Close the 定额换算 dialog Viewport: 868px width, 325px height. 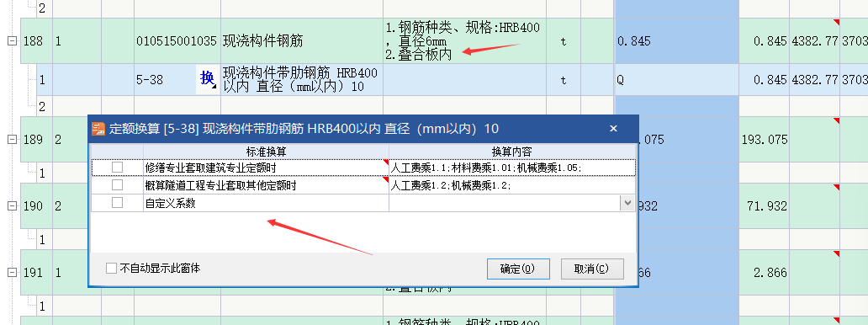pyautogui.click(x=613, y=129)
